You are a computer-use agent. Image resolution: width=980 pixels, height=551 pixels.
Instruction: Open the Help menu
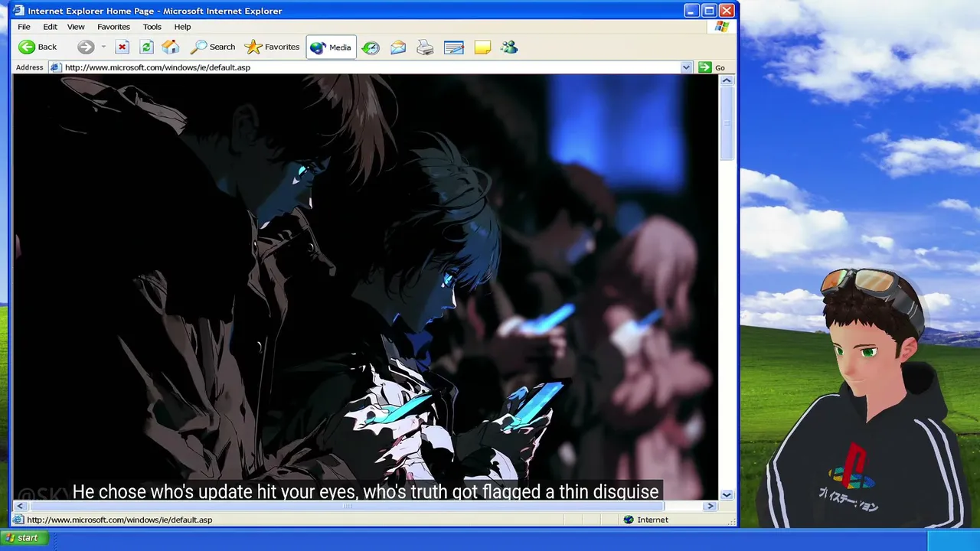[x=182, y=27]
